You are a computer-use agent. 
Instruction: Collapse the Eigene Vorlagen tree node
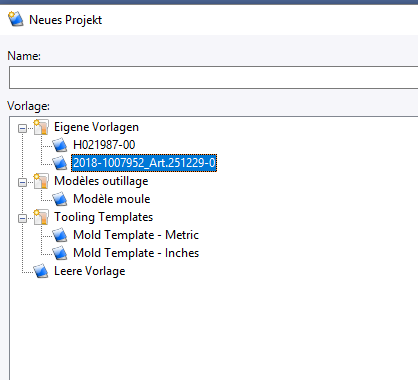pyautogui.click(x=22, y=128)
